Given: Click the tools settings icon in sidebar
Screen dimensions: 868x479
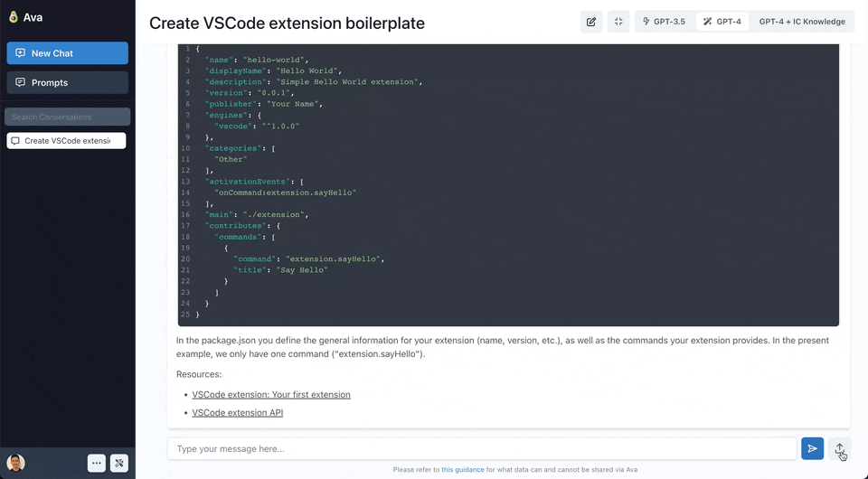Looking at the screenshot, I should point(119,463).
